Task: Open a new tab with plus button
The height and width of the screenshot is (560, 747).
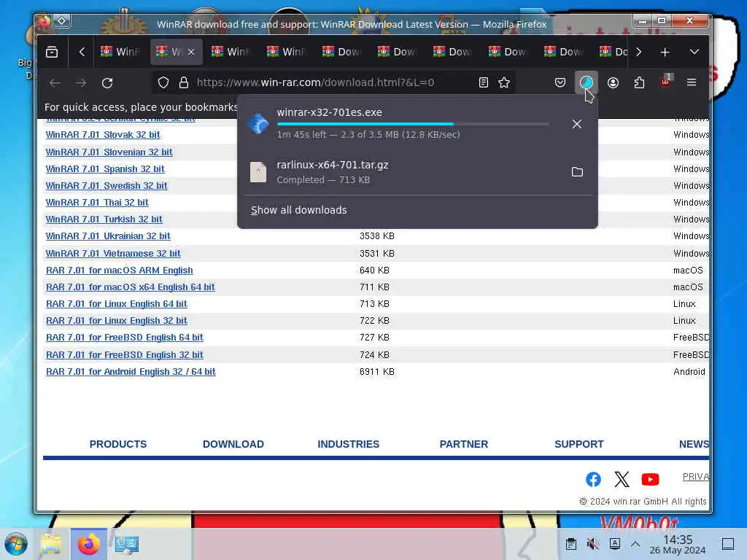Action: [x=665, y=52]
